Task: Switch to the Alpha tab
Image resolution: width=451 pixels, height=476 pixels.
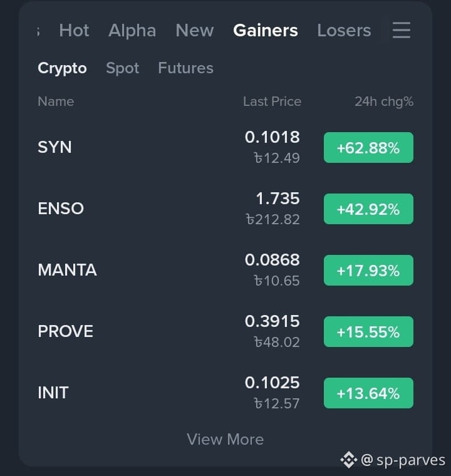Action: tap(132, 31)
